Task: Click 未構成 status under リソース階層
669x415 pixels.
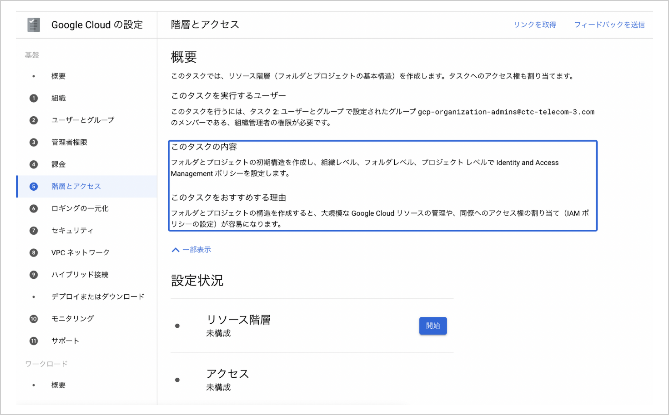Action: 218,334
